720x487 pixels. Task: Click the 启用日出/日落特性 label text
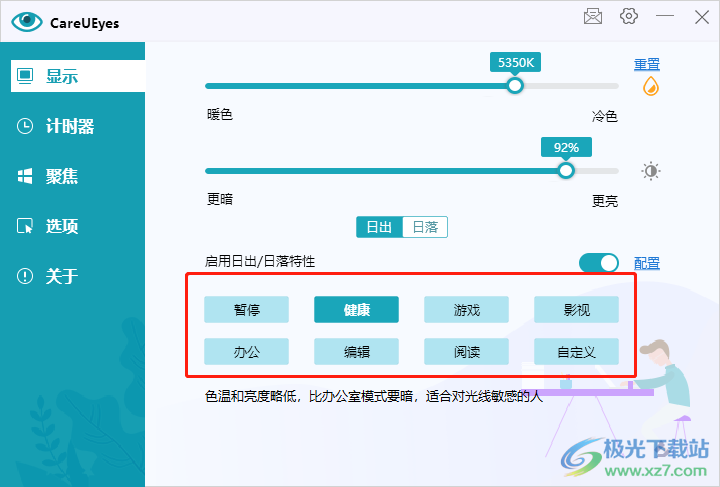pyautogui.click(x=260, y=262)
